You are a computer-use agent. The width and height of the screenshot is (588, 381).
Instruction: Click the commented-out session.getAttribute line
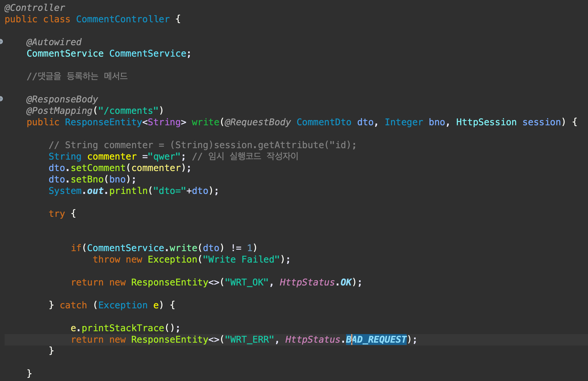coord(202,145)
